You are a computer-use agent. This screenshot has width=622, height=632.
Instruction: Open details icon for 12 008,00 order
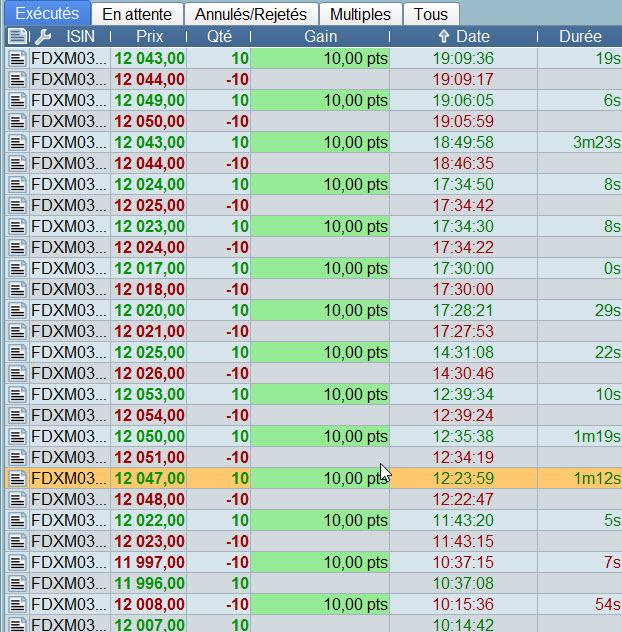[17, 604]
